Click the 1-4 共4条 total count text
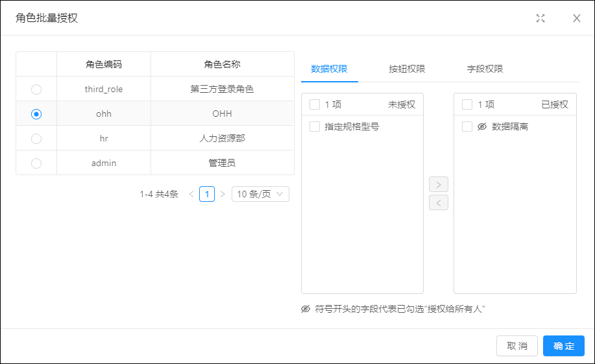 pos(159,194)
